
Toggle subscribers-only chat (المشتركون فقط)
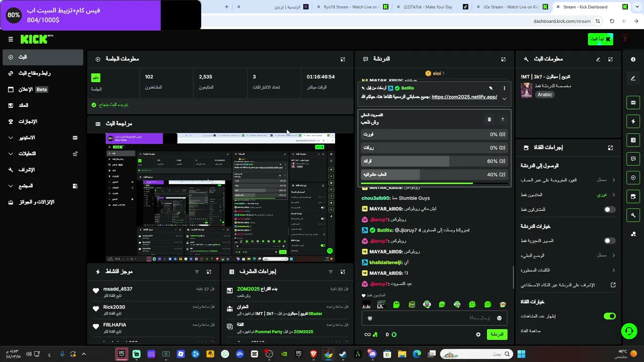point(609,210)
